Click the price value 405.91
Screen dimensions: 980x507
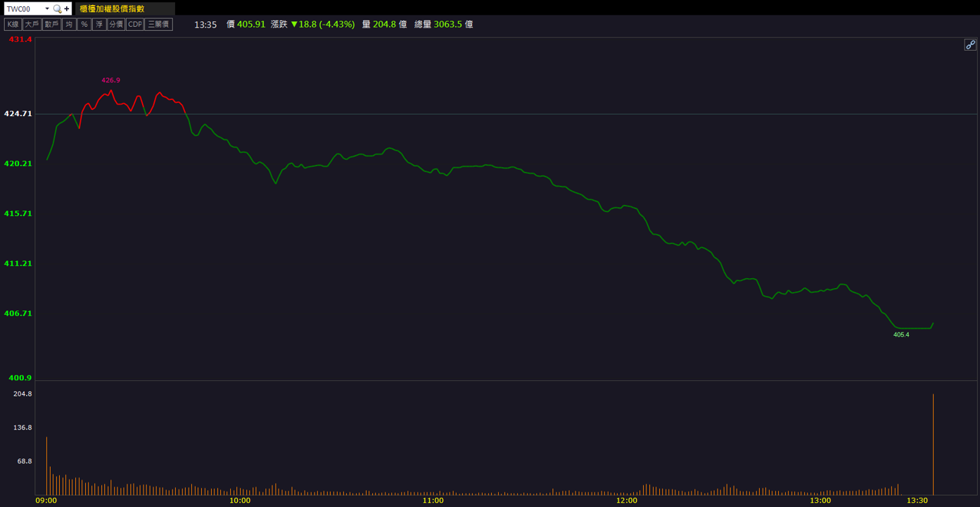[x=251, y=25]
